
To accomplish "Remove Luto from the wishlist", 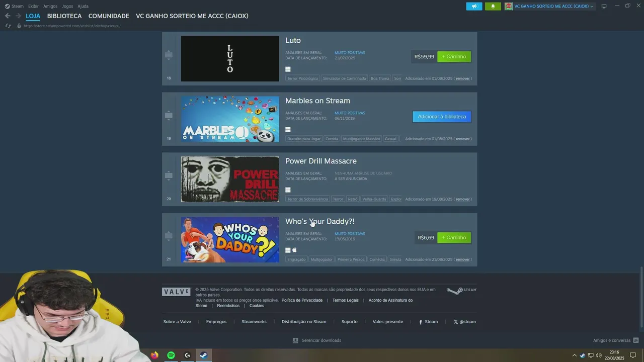I will pyautogui.click(x=463, y=78).
